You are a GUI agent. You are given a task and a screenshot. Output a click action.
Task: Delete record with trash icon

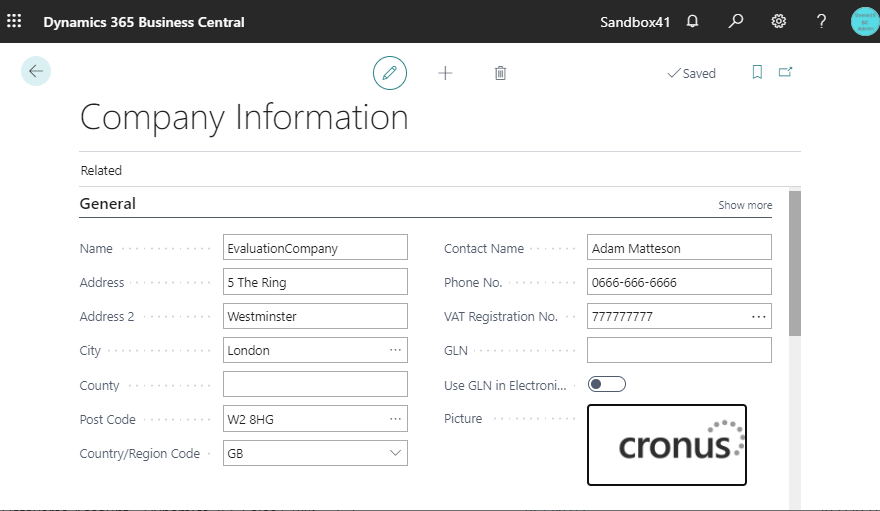tap(500, 73)
